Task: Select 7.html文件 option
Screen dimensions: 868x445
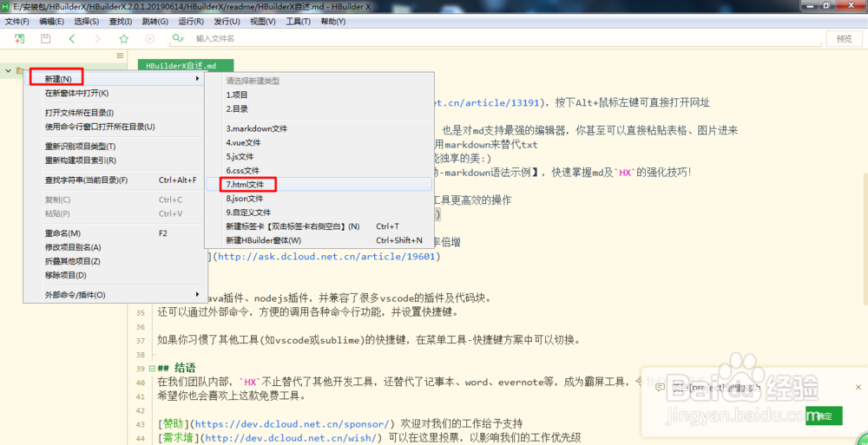Action: 319,184
